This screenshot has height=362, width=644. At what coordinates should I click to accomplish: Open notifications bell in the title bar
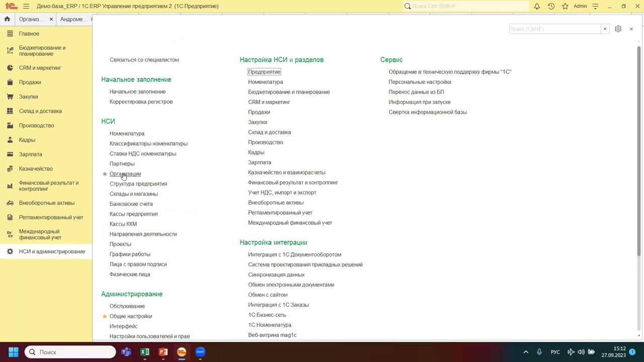(x=537, y=6)
